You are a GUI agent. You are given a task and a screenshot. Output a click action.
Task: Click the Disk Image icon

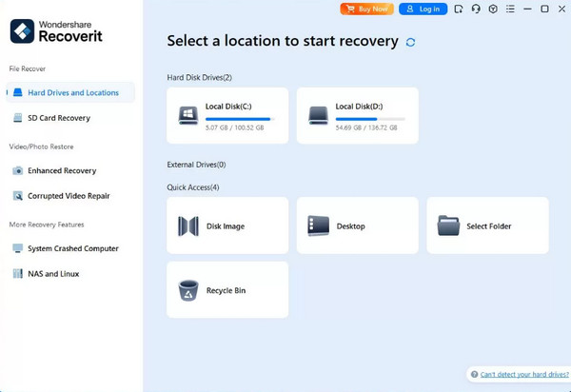pyautogui.click(x=188, y=226)
